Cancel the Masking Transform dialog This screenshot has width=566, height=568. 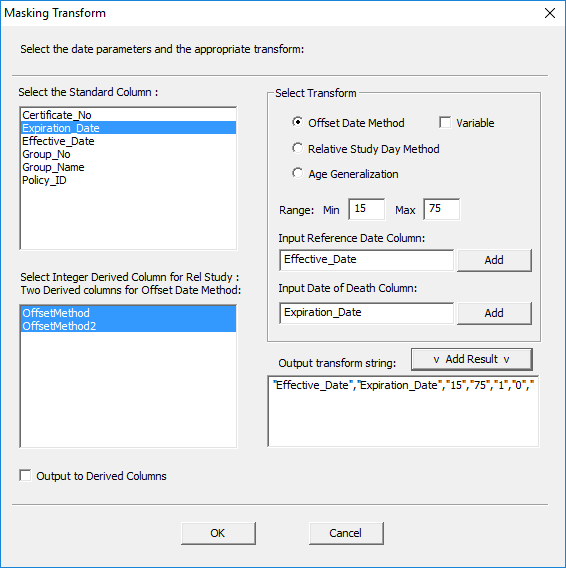346,533
